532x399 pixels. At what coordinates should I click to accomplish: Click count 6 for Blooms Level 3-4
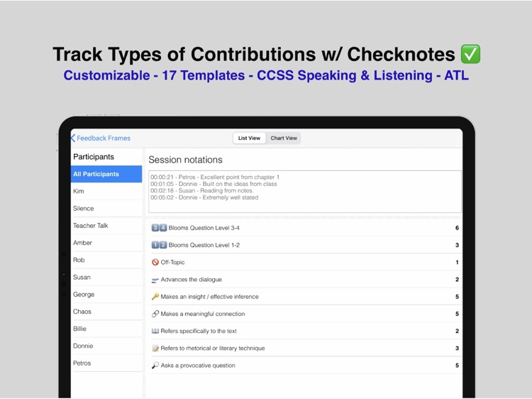click(457, 228)
